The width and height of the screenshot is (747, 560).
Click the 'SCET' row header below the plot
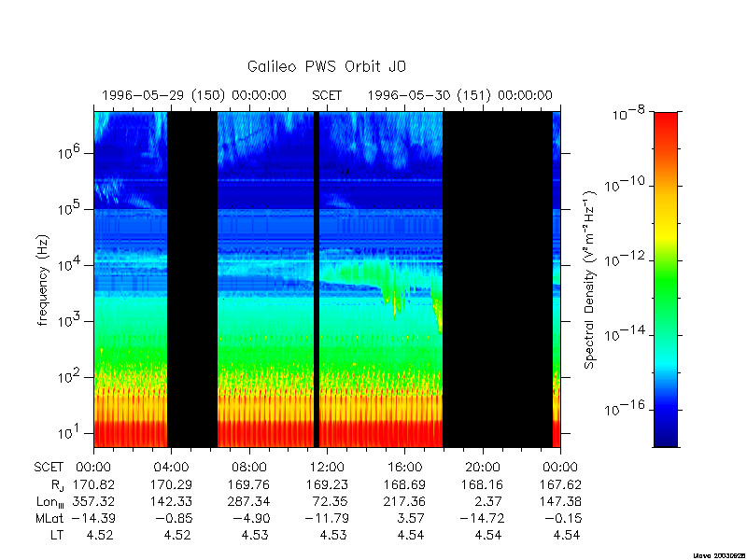pos(49,468)
